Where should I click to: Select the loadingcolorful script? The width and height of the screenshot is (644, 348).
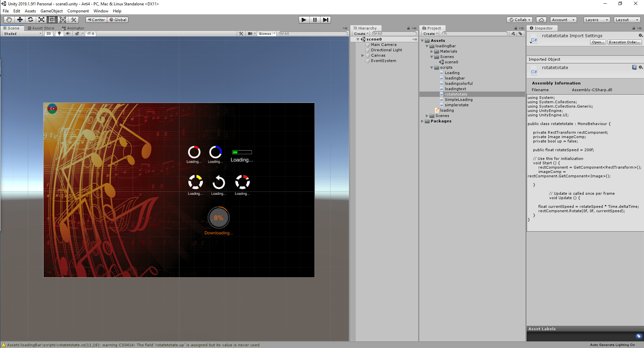pos(458,83)
